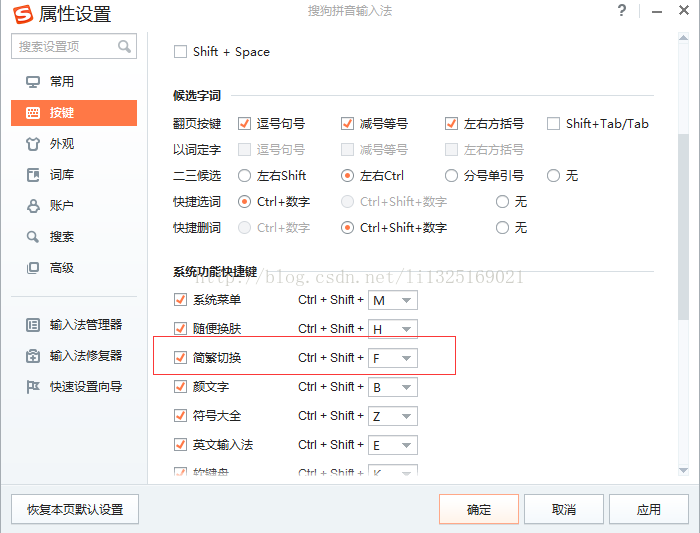The height and width of the screenshot is (533, 700).
Task: Uncheck 减号等号 for 翻页按键
Action: (x=347, y=124)
